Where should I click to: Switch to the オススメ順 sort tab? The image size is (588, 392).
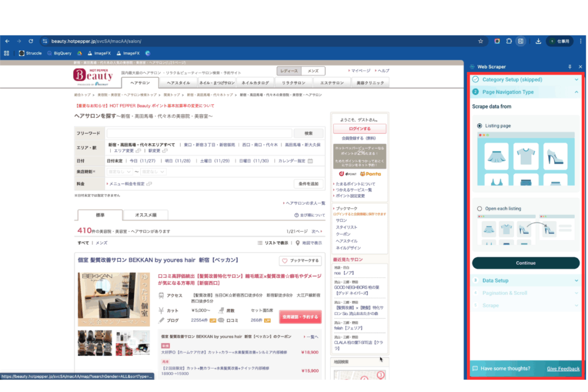coord(146,215)
